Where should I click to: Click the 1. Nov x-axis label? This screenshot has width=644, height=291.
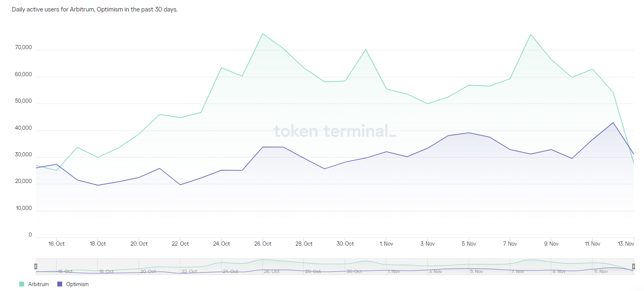386,244
